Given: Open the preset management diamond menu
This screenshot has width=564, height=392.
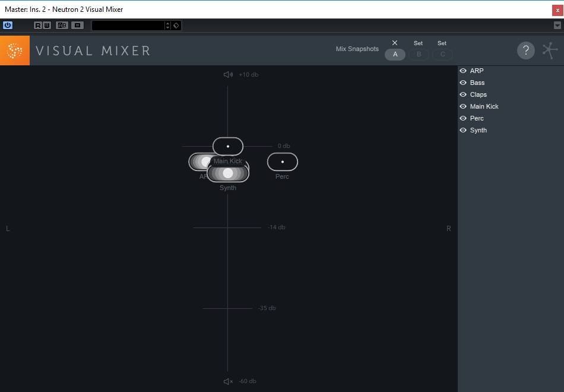Looking at the screenshot, I should (176, 26).
